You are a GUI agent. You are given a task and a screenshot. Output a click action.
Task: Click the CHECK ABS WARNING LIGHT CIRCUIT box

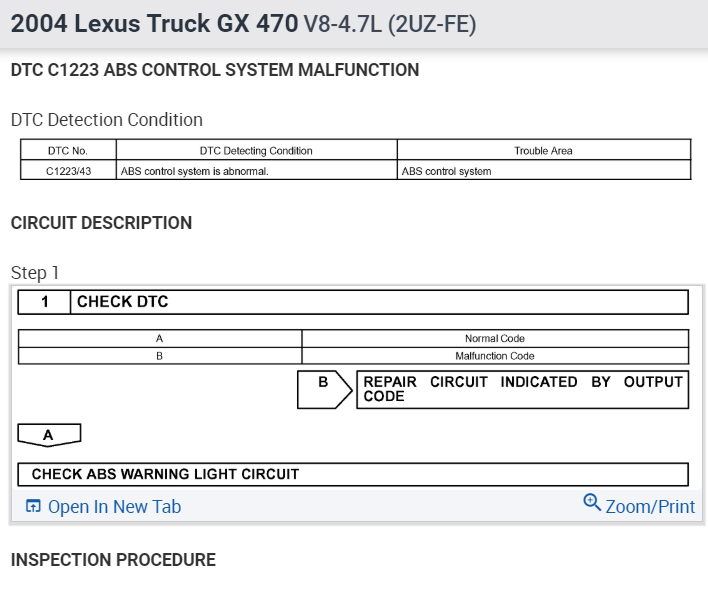pyautogui.click(x=353, y=474)
